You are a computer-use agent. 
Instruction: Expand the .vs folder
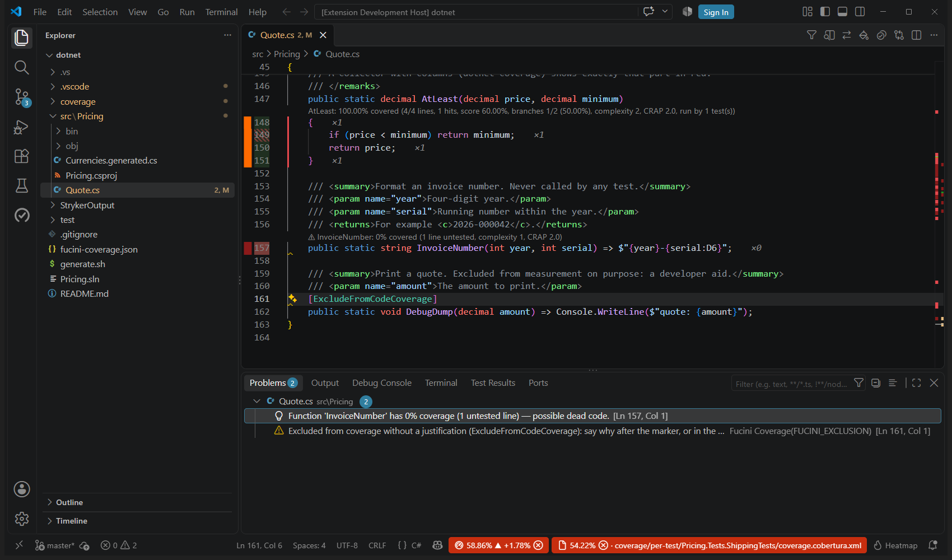53,72
